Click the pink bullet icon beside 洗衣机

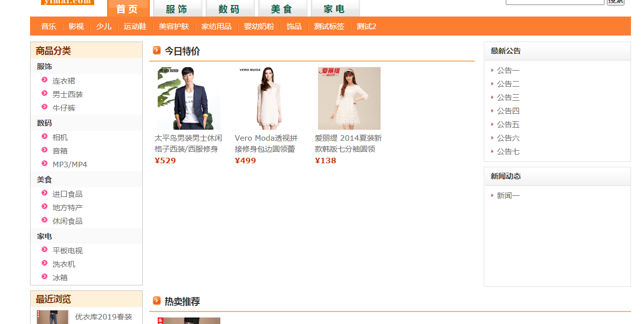pos(45,263)
